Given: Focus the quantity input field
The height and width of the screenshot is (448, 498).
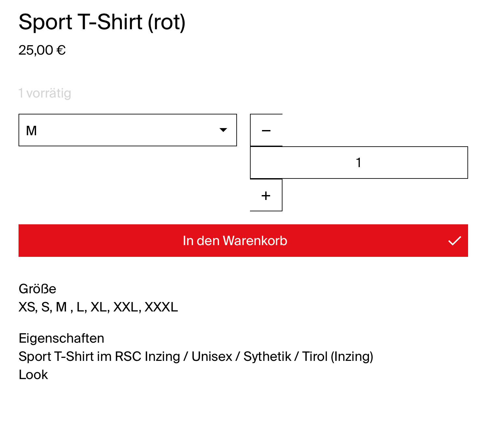Looking at the screenshot, I should 359,163.
